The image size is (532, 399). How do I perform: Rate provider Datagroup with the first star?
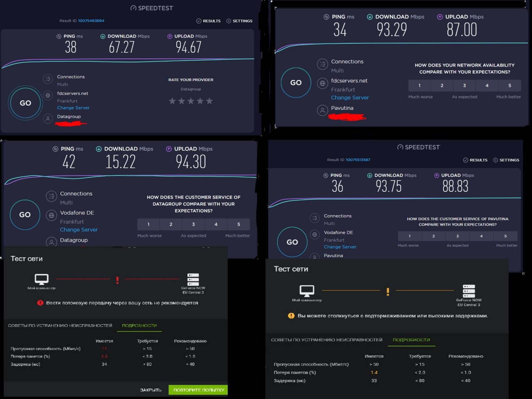click(x=172, y=101)
